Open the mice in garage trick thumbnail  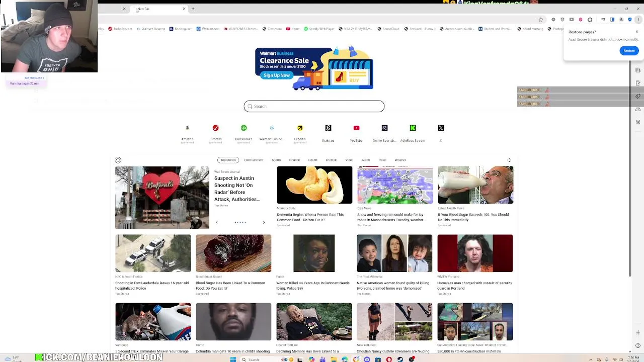[x=153, y=322]
